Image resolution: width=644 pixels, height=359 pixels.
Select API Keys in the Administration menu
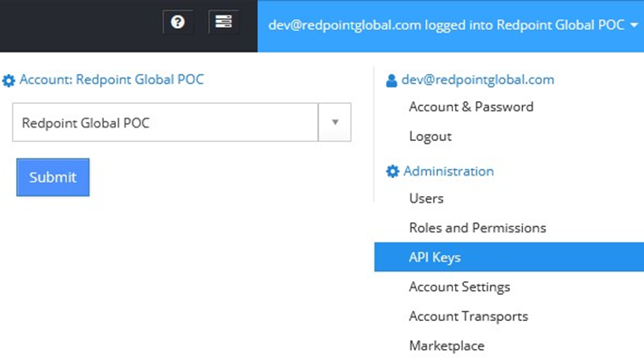509,257
